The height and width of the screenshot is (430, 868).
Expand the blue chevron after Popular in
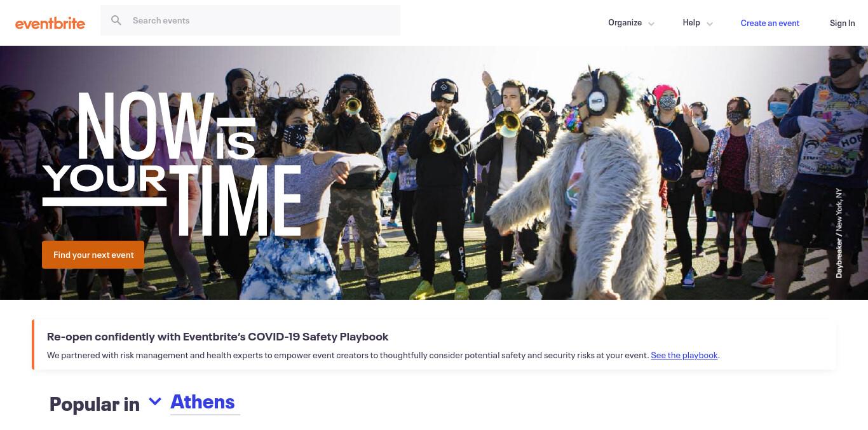pyautogui.click(x=154, y=401)
